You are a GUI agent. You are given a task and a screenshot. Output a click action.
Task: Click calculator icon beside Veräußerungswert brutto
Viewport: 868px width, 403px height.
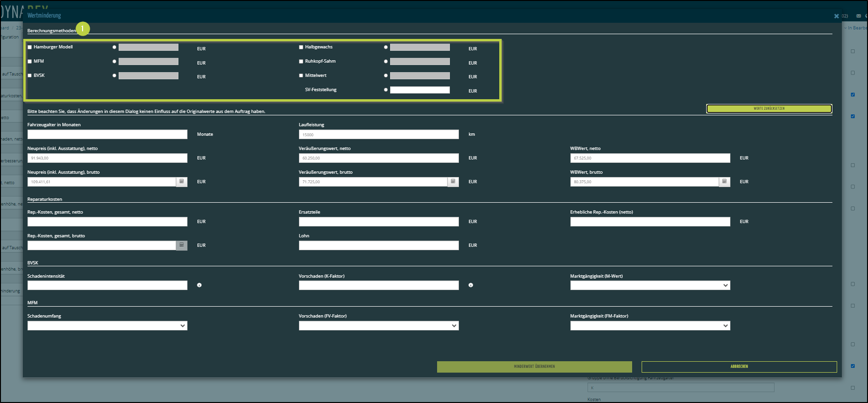pyautogui.click(x=453, y=182)
